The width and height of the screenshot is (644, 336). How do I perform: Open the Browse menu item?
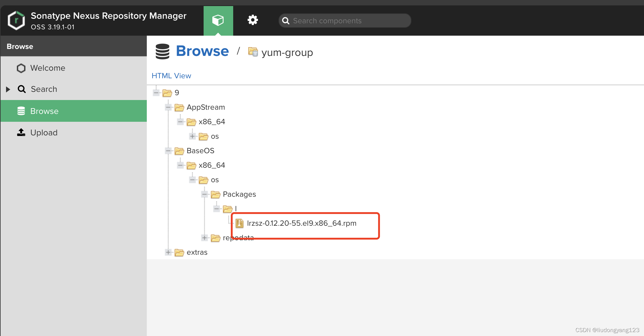[44, 111]
